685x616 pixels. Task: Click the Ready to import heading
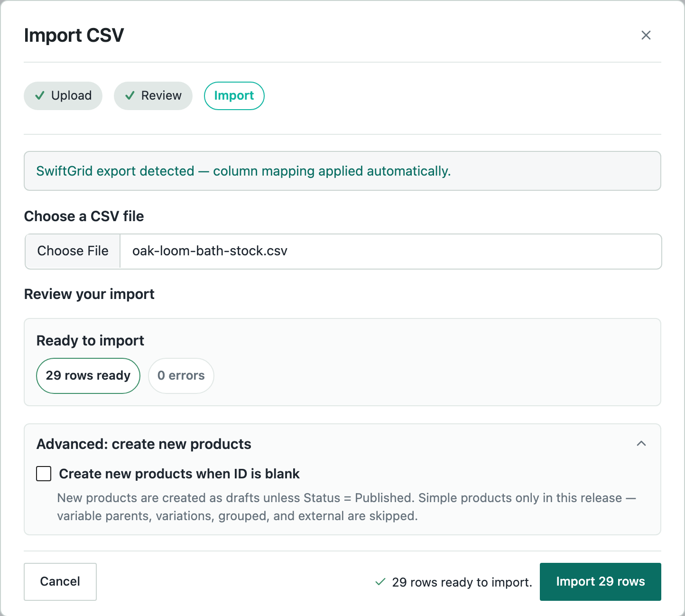(90, 341)
